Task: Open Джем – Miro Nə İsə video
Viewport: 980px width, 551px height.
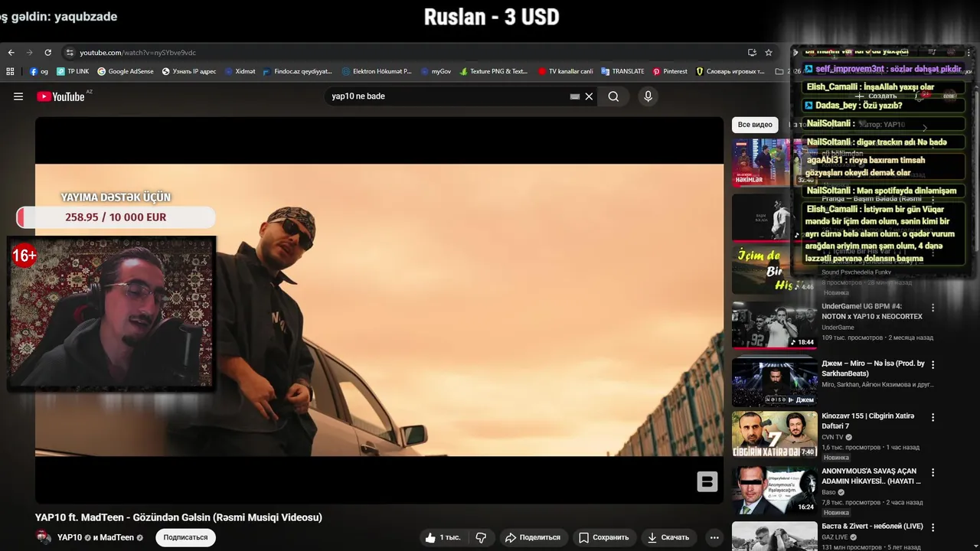Action: tap(873, 368)
